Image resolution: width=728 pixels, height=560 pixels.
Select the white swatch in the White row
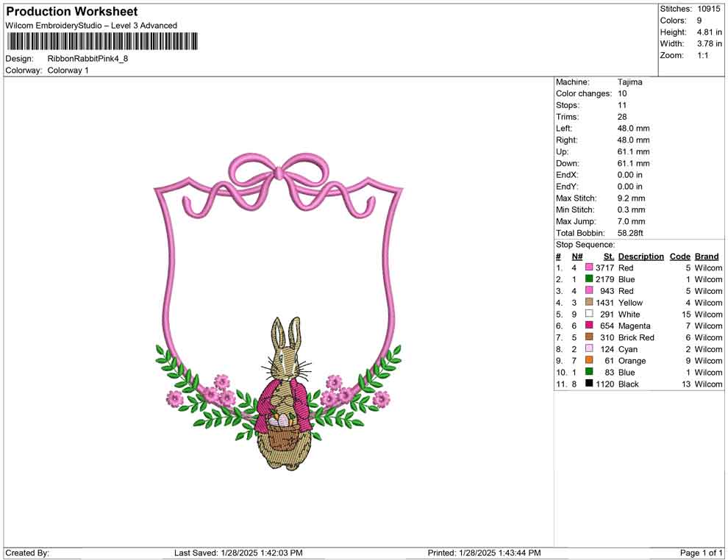[x=589, y=314]
